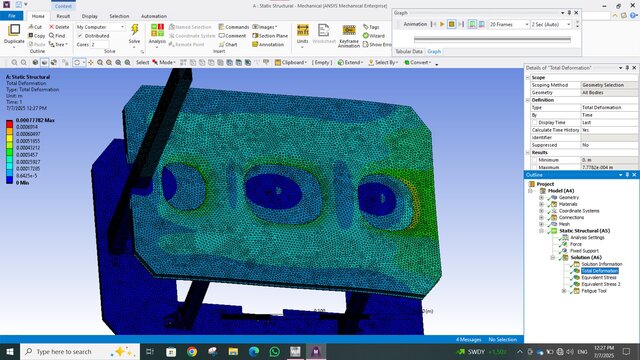Image resolution: width=640 pixels, height=360 pixels.
Task: Select Solution Information in outline
Action: click(602, 264)
